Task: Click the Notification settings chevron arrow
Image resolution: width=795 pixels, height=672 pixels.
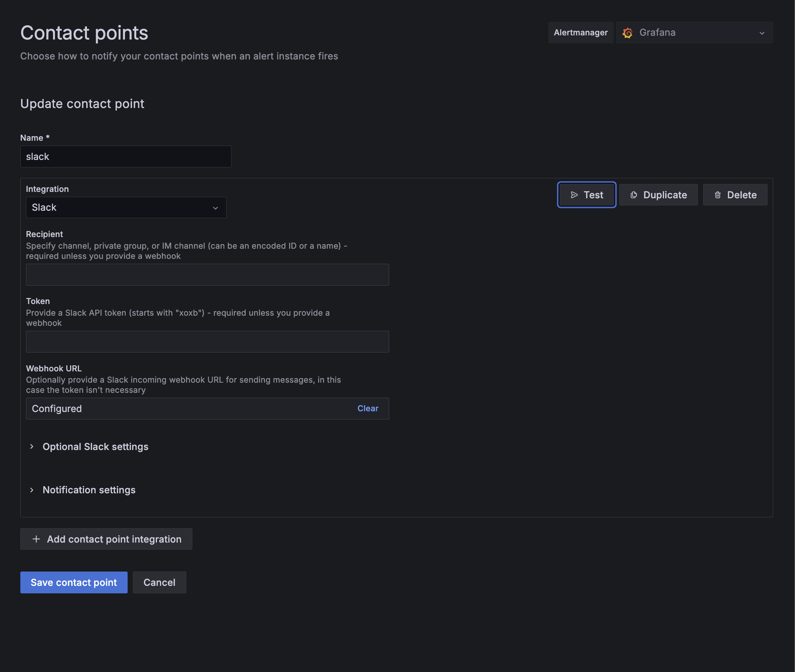Action: (x=32, y=490)
